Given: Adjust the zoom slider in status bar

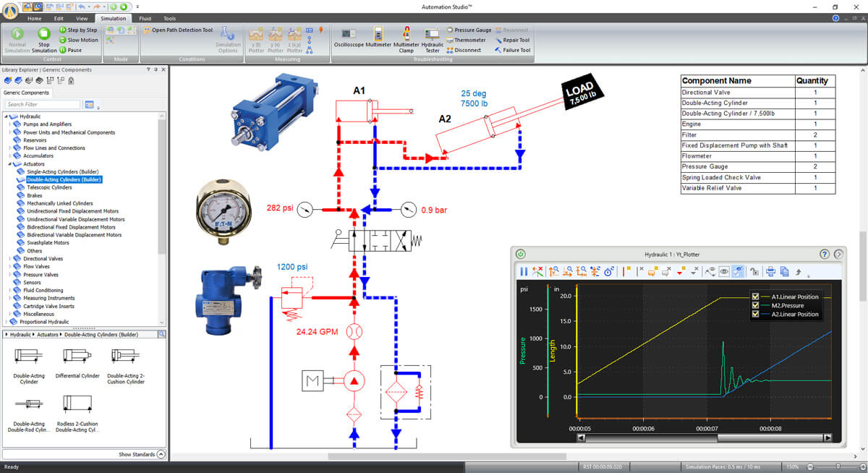Looking at the screenshot, I should pos(838,467).
